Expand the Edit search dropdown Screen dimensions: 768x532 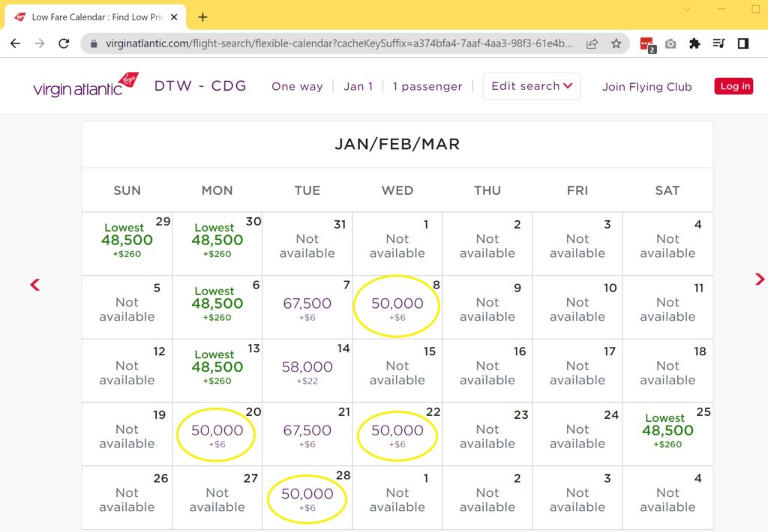point(531,85)
